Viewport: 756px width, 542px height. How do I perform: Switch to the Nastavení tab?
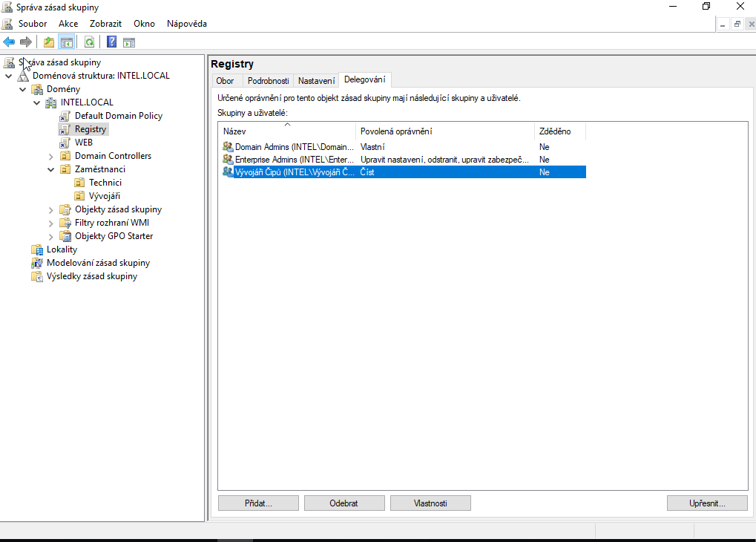point(316,81)
